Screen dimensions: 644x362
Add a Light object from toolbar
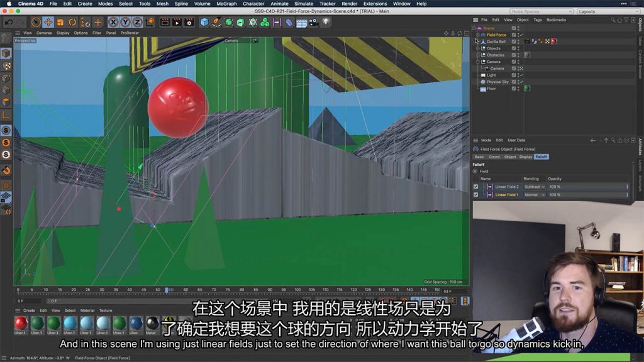point(326,22)
